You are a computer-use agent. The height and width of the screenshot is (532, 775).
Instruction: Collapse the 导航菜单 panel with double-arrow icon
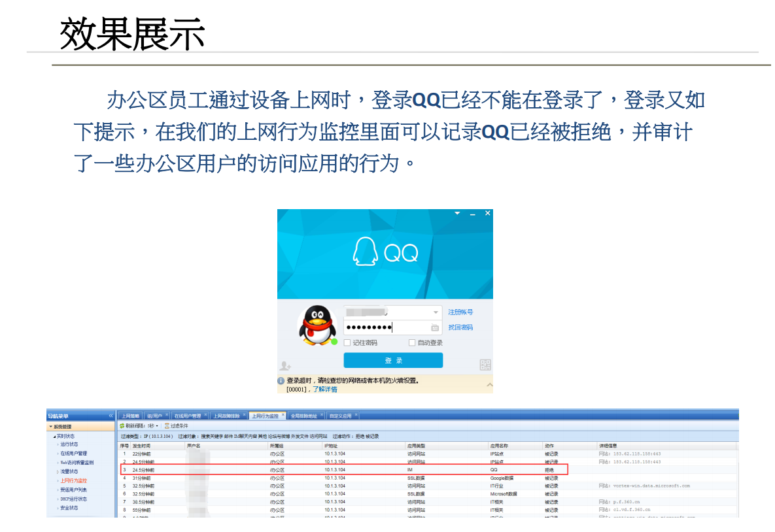tap(111, 416)
